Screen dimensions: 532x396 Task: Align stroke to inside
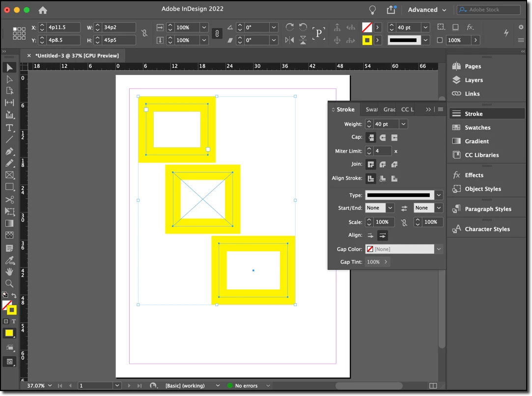pos(383,178)
